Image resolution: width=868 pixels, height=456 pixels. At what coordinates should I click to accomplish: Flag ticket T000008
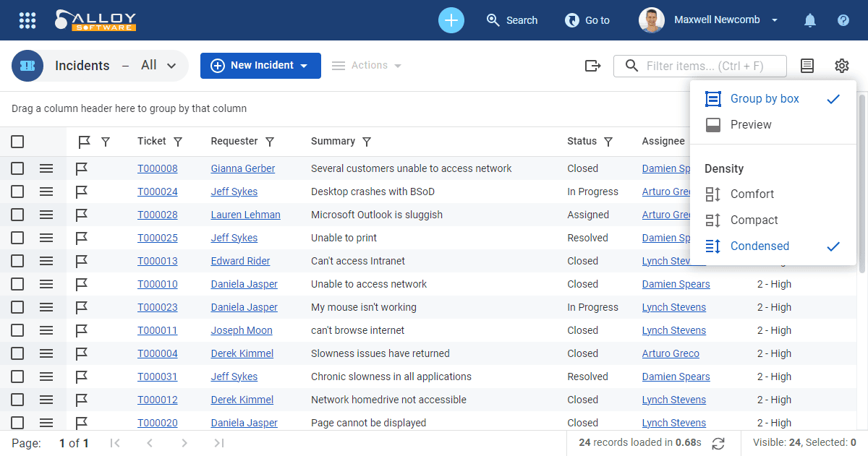point(82,168)
